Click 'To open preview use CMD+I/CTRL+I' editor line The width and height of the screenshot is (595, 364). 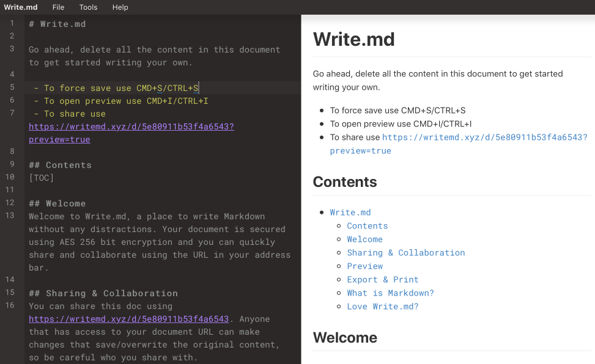tap(121, 101)
